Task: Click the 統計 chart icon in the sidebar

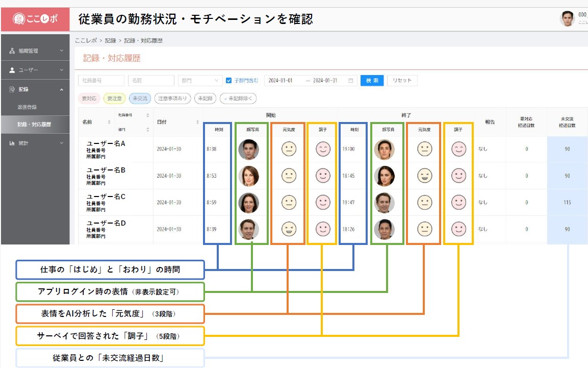Action: pos(12,143)
